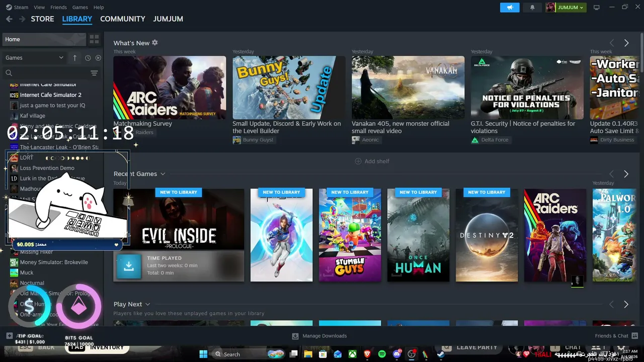644x362 pixels.
Task: Select Stumble Guys game cover
Action: click(350, 235)
